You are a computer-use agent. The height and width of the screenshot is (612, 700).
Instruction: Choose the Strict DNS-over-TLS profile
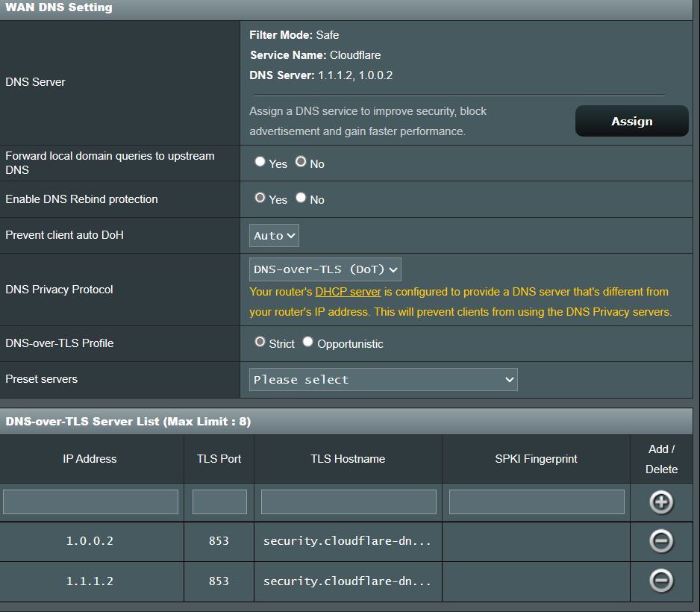click(260, 342)
